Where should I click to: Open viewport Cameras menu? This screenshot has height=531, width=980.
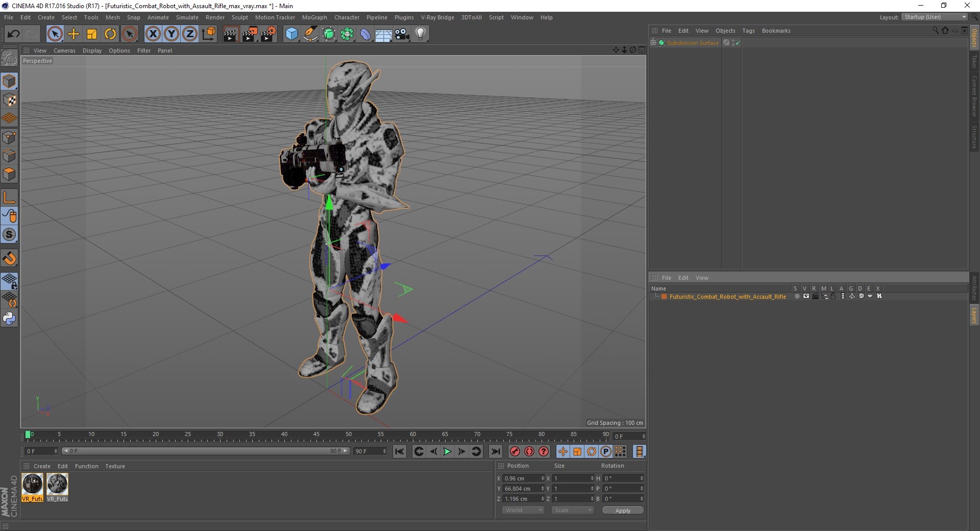point(64,51)
